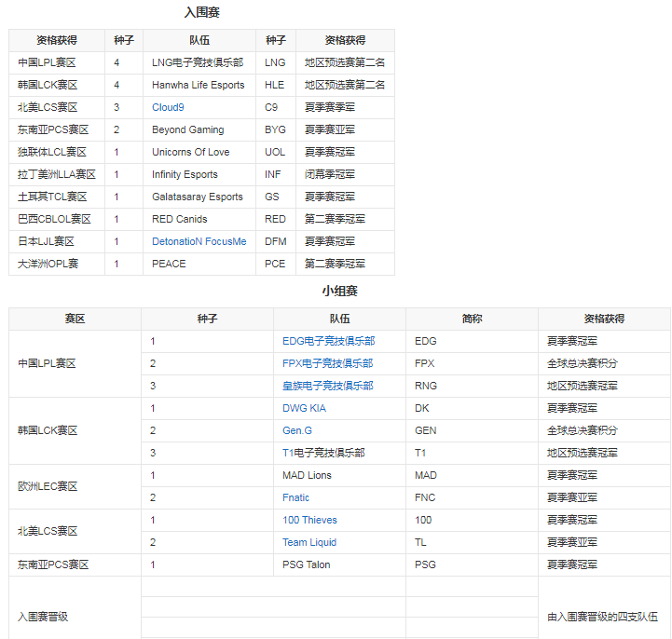Image resolution: width=672 pixels, height=639 pixels.
Task: Open the FPX电子竞技俱乐部 link
Action: [x=327, y=363]
